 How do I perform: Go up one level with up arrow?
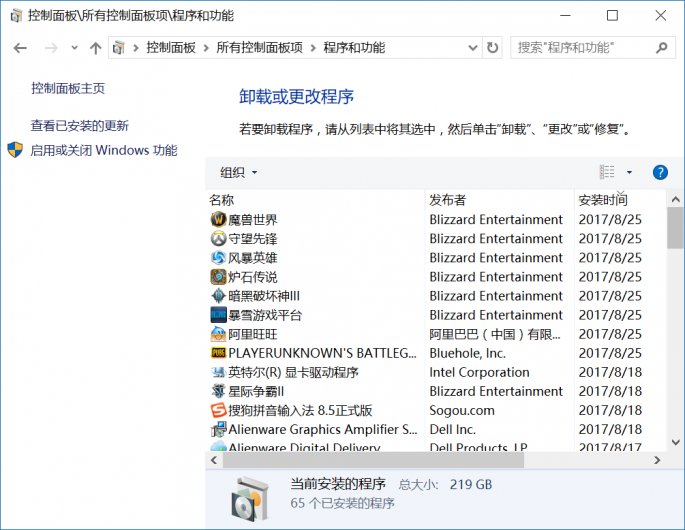pos(95,48)
